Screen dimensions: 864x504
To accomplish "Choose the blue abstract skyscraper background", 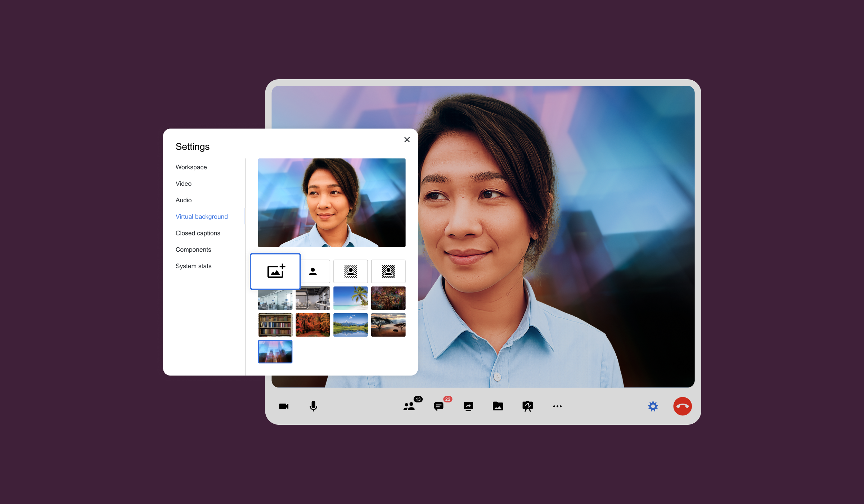I will [275, 352].
